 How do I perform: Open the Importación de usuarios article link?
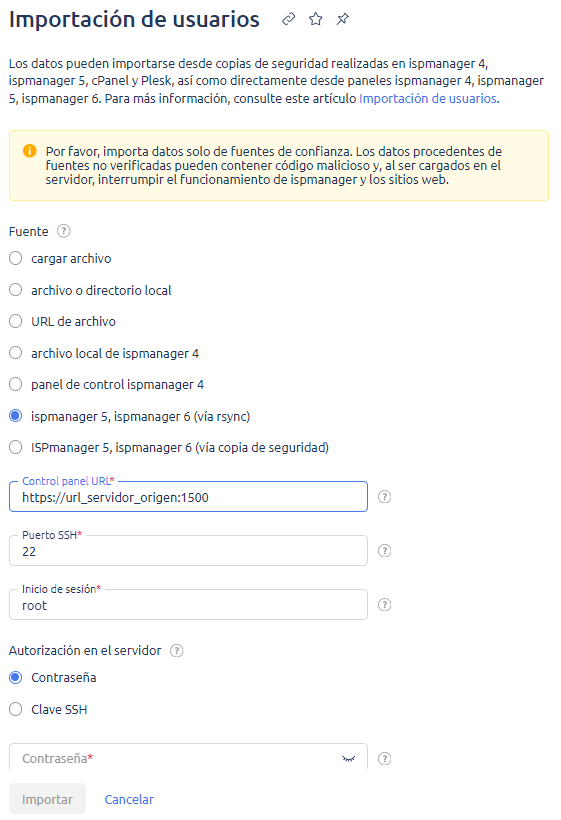[x=428, y=98]
